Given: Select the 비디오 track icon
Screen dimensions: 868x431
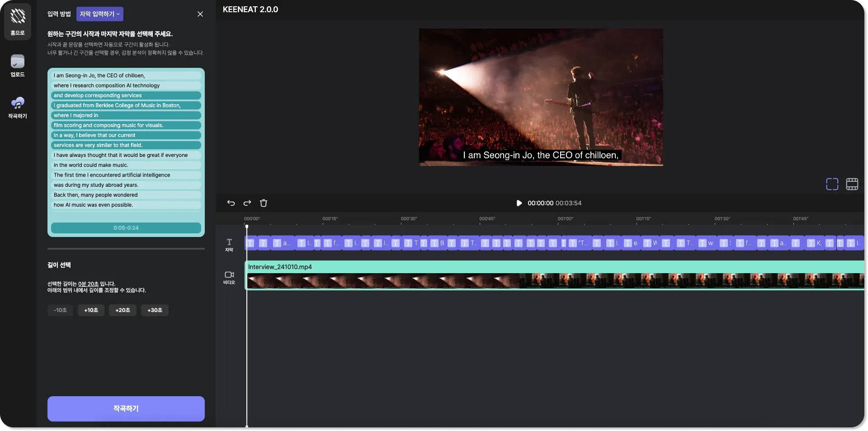Looking at the screenshot, I should pyautogui.click(x=229, y=278).
